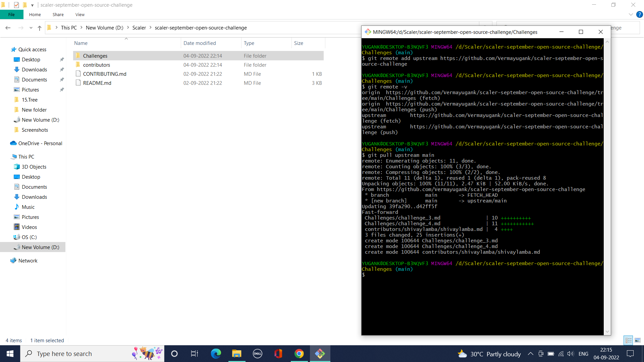644x362 pixels.
Task: Open Git Bash from the taskbar
Action: tap(320, 353)
